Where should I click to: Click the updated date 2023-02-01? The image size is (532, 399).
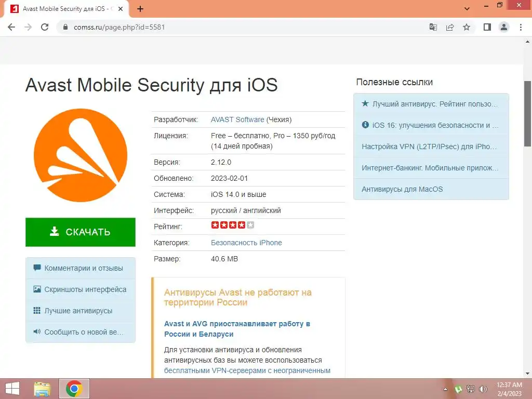pyautogui.click(x=229, y=178)
